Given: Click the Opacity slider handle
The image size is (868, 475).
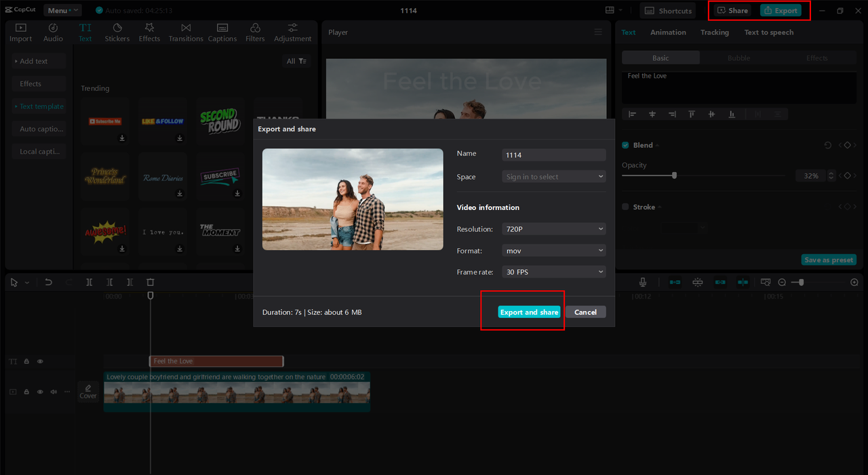Looking at the screenshot, I should tap(674, 175).
